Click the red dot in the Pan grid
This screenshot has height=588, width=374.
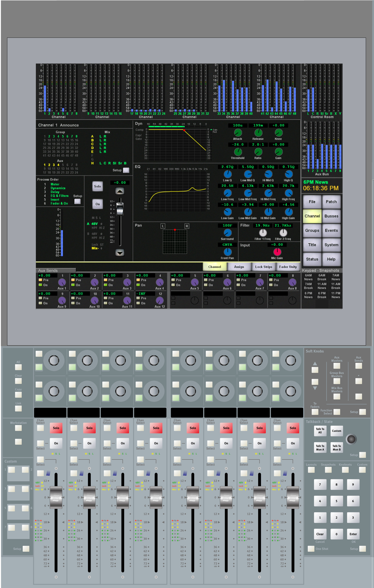point(175,230)
